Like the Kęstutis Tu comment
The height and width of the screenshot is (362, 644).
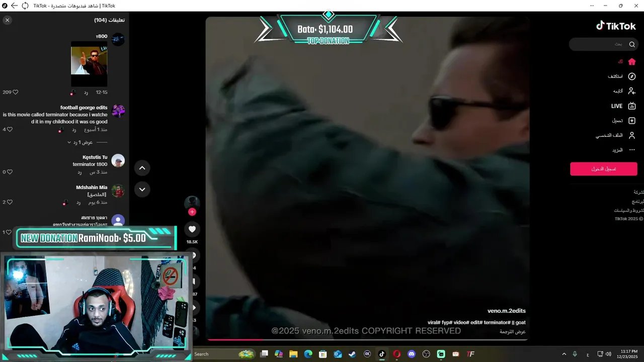[10, 172]
